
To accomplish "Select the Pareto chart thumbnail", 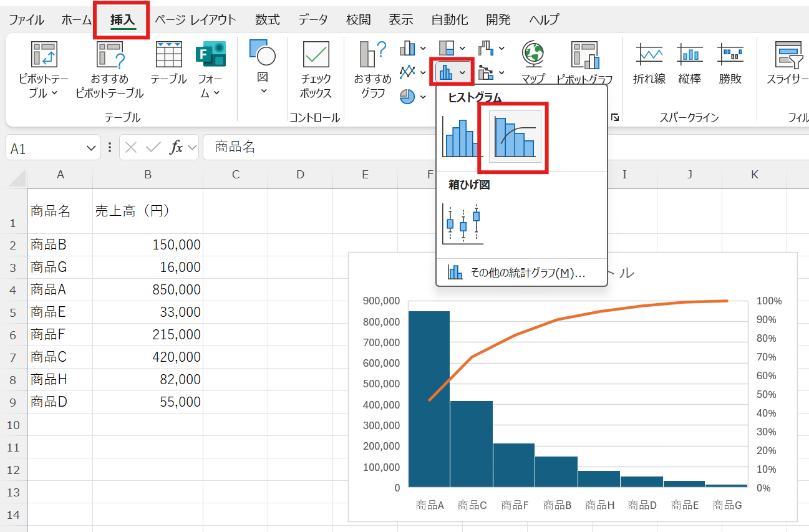I will [x=515, y=137].
